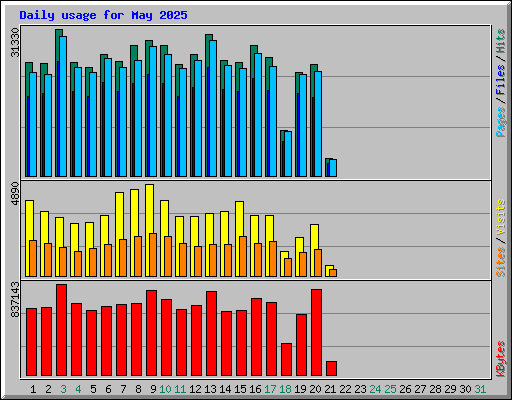This screenshot has height=400, width=512.
Task: Click green day label 25
Action: point(390,389)
